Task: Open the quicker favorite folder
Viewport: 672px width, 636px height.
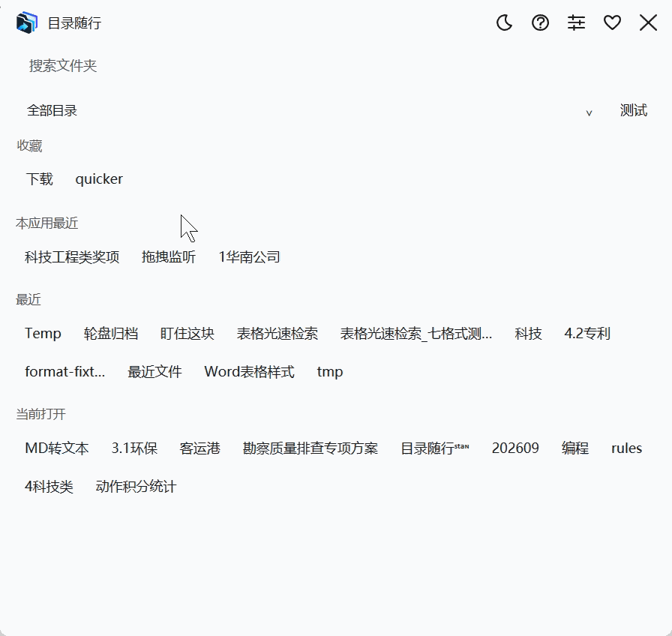Action: (x=99, y=178)
